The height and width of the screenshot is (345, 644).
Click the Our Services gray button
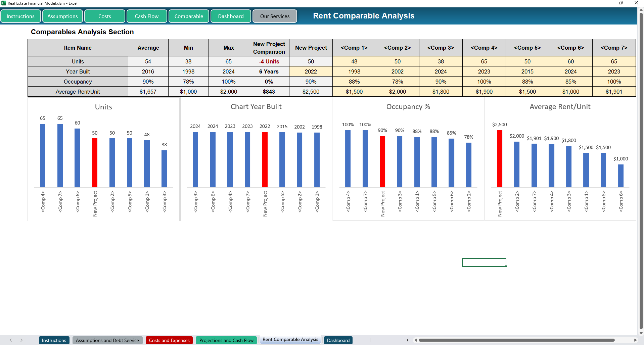275,16
